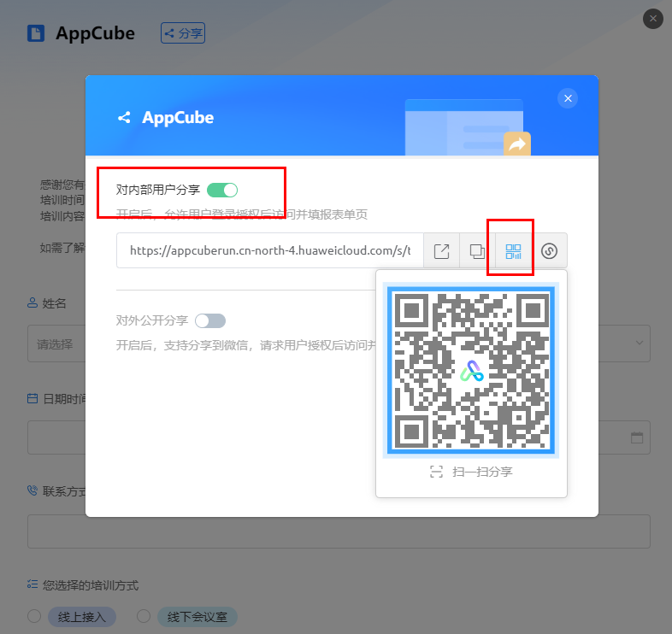Click the 扫一扫分享 label
The image size is (672, 634).
tap(482, 472)
